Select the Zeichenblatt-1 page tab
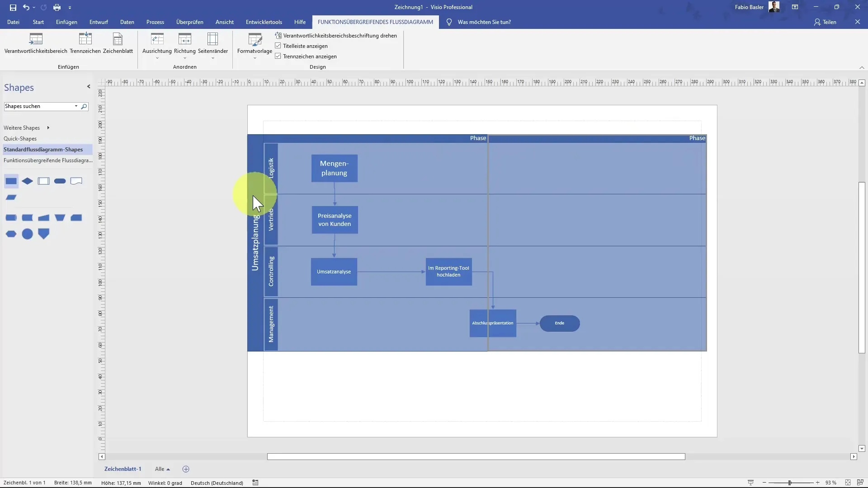The height and width of the screenshot is (488, 868). click(123, 469)
